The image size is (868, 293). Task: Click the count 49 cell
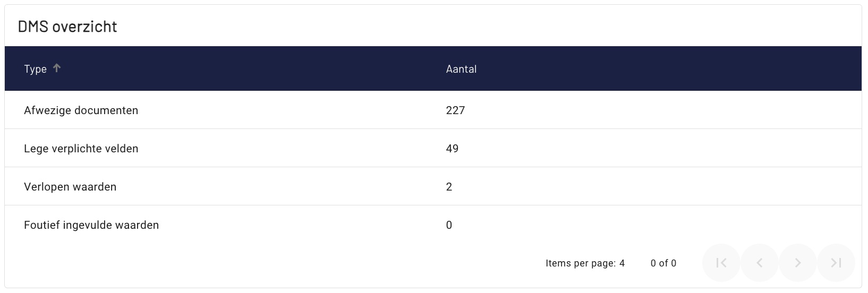click(452, 149)
